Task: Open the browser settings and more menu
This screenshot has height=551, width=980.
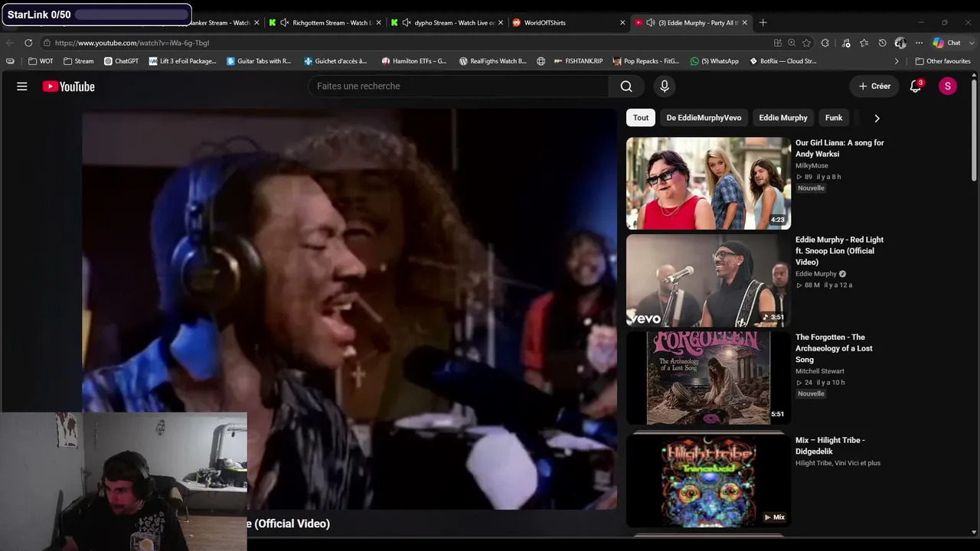Action: 919,43
